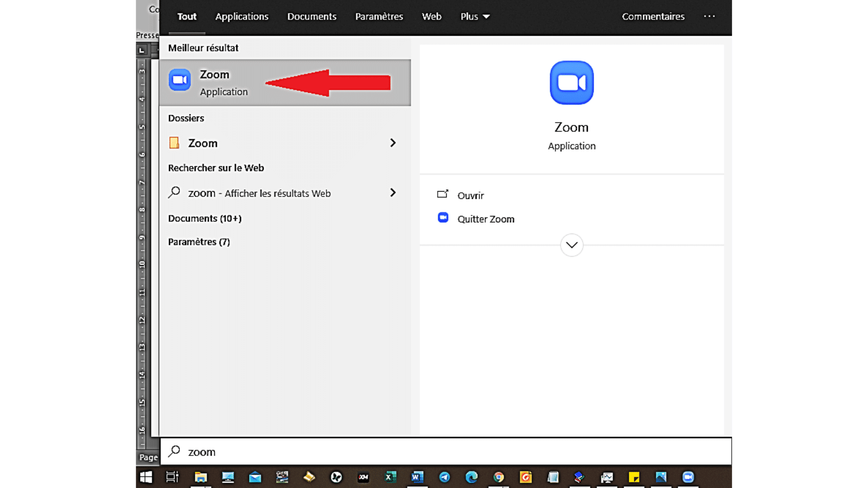This screenshot has width=868, height=488.
Task: Switch to the Paramètres tab
Action: coord(379,16)
